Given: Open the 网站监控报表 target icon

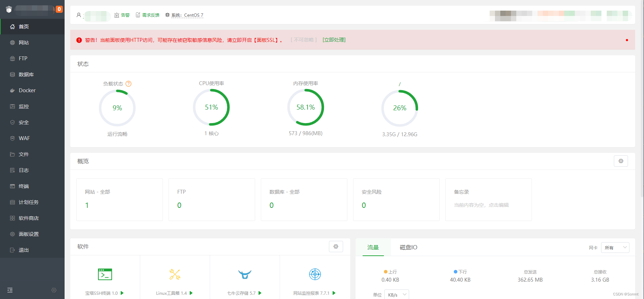Looking at the screenshot, I should click(x=315, y=275).
